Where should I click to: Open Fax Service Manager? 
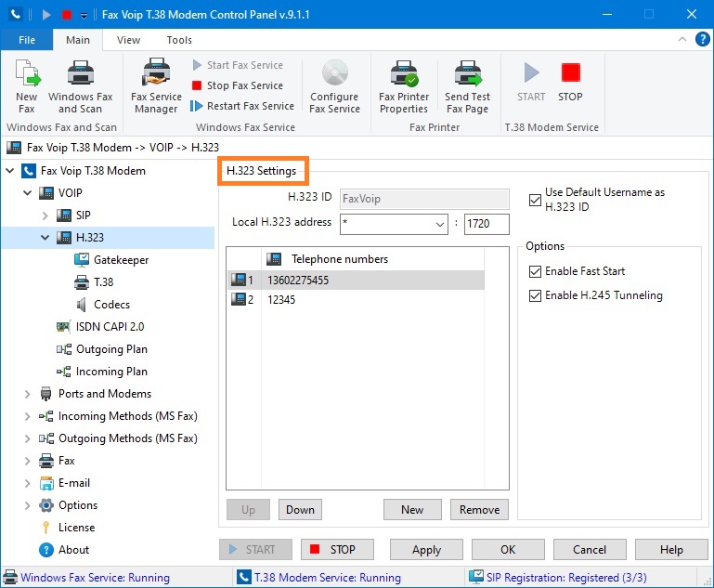click(156, 86)
